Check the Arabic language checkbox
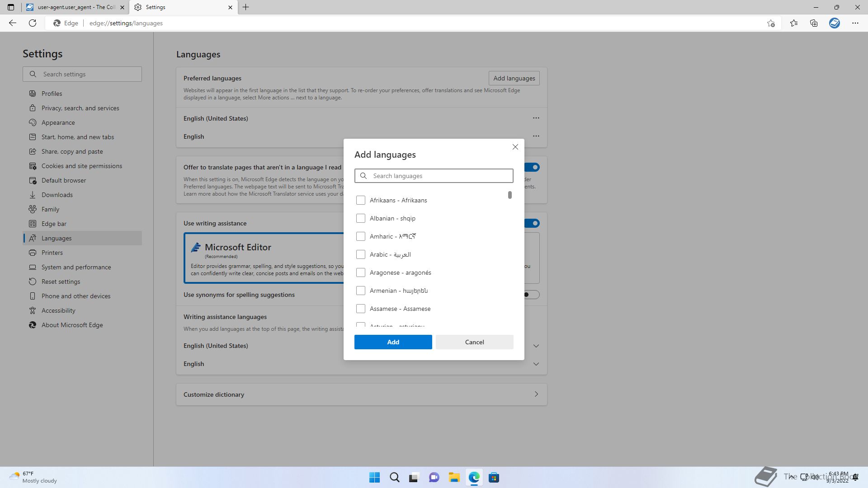This screenshot has width=868, height=488. pos(360,254)
